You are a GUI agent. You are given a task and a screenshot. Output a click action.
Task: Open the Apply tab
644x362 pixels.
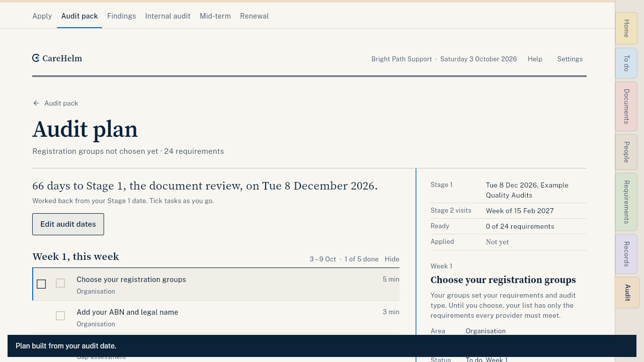[x=42, y=16]
